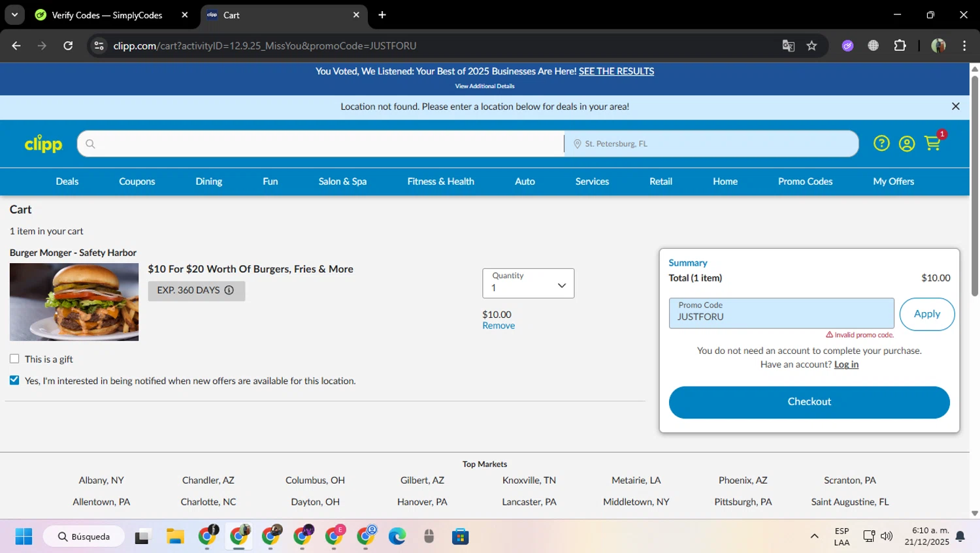980x553 pixels.
Task: Click View Additional Details link
Action: tap(485, 86)
